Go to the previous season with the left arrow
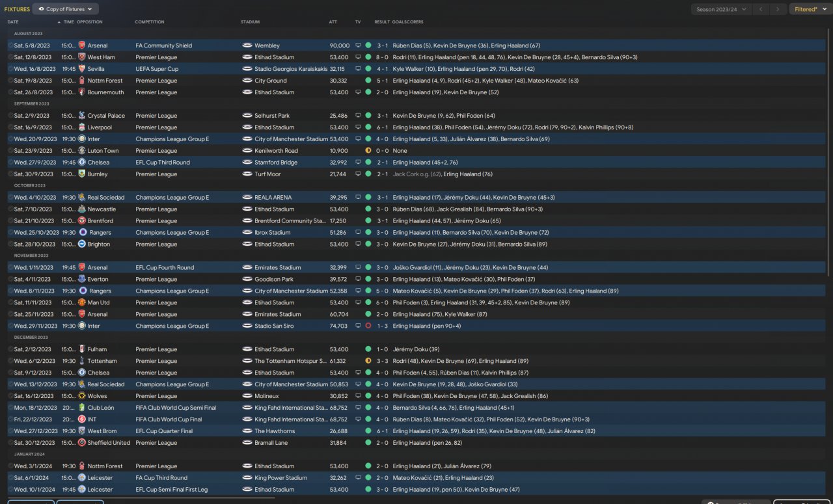The image size is (833, 504). tap(761, 9)
